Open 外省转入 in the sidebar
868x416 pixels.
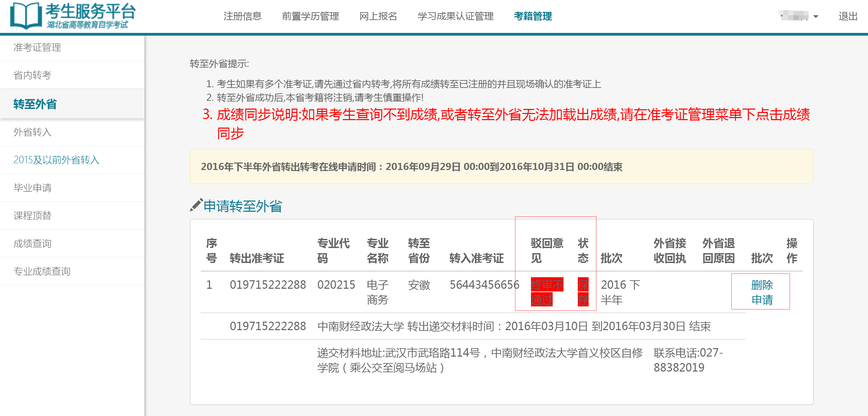pyautogui.click(x=32, y=132)
